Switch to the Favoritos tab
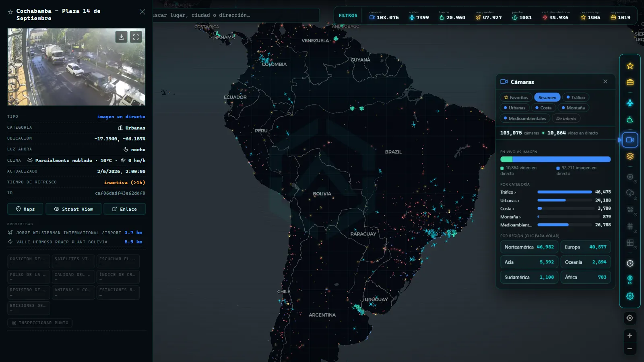The height and width of the screenshot is (362, 644). (516, 97)
